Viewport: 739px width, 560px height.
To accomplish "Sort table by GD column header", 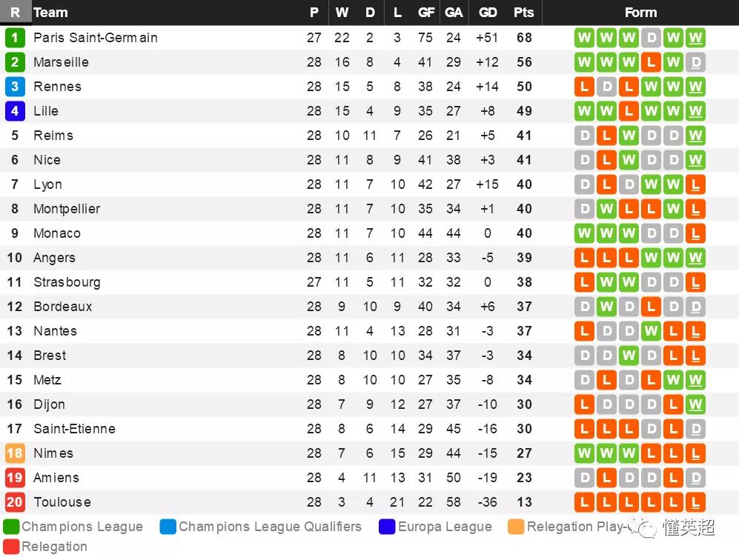I will pos(488,13).
